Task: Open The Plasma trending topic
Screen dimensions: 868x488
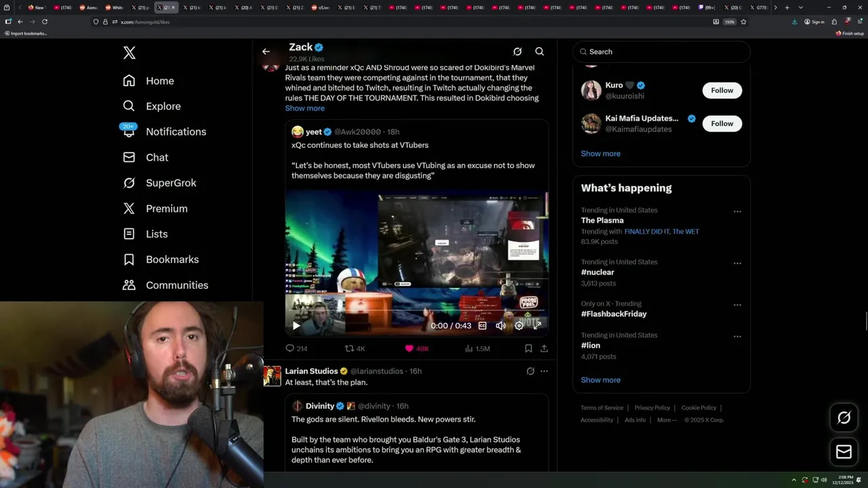Action: pyautogui.click(x=602, y=220)
